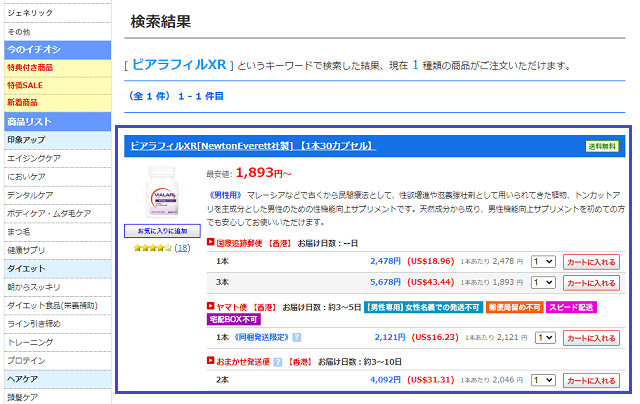Click the 1,893円〜 lowest price text
The width and height of the screenshot is (640, 404).
pyautogui.click(x=264, y=173)
